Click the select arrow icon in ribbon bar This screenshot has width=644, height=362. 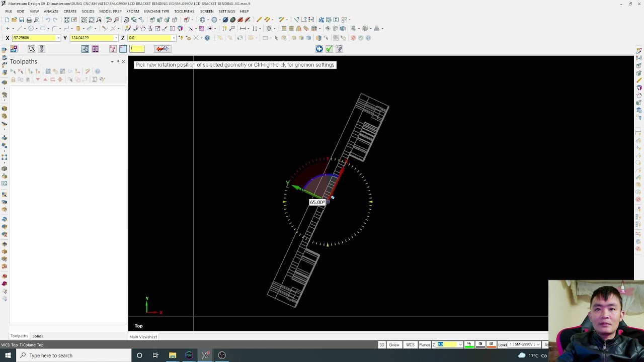pos(31,49)
